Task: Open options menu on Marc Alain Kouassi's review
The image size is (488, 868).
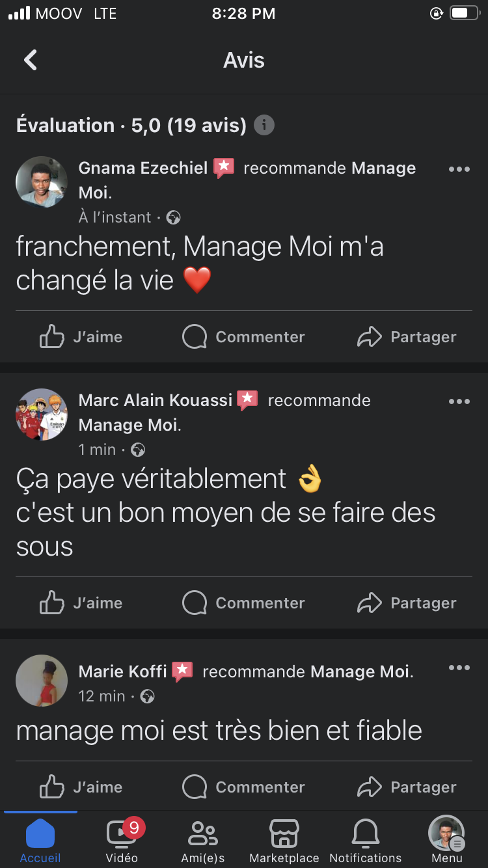Action: 459,401
